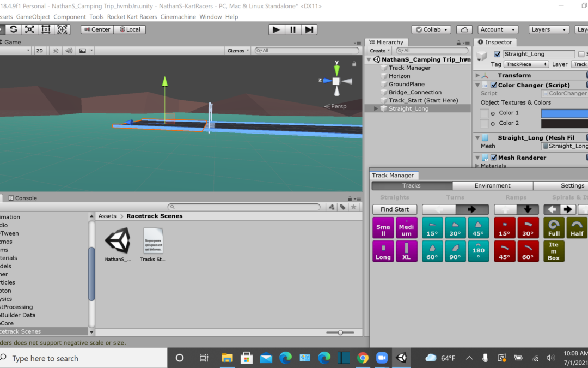Select left spiral direction arrow
Screen dimensions: 588x368
(552, 209)
